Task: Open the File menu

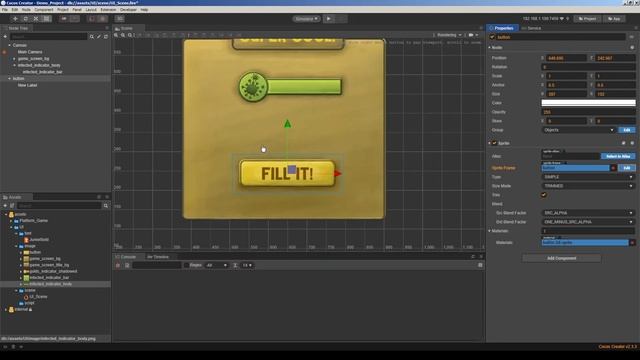Action: (5, 9)
